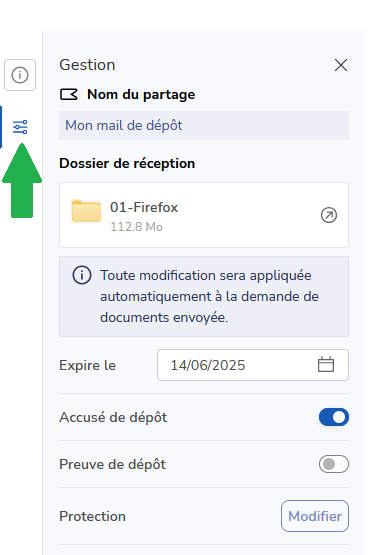Open the information tab icon in sidebar

[20, 75]
